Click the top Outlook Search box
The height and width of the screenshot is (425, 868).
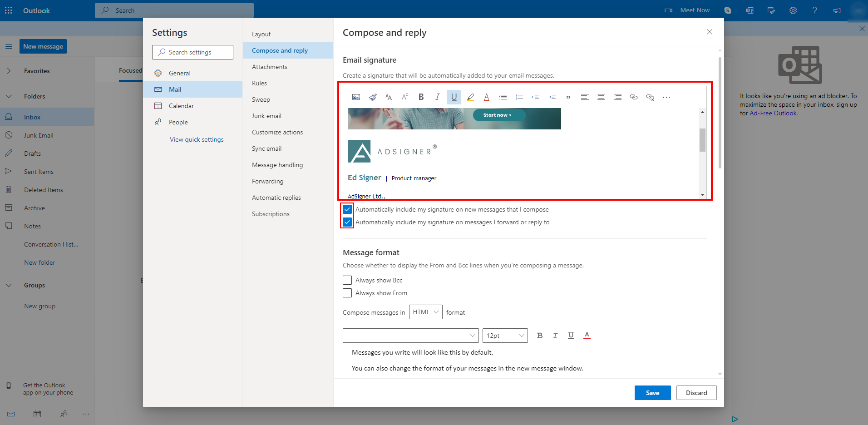(174, 10)
